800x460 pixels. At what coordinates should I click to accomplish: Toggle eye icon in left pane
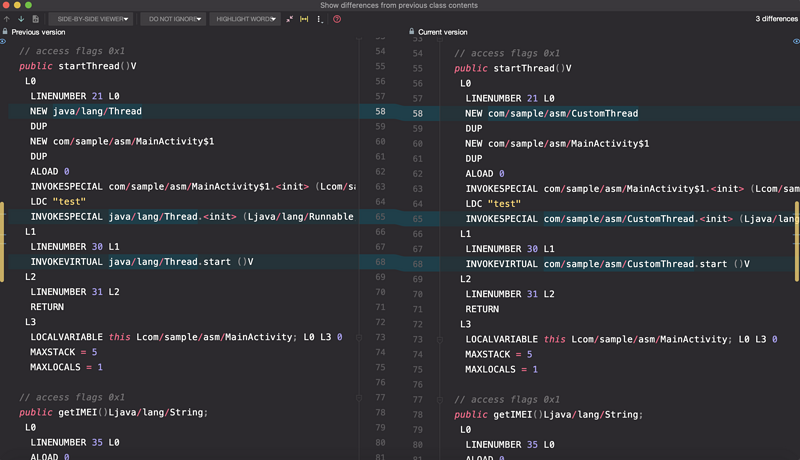coord(3,42)
